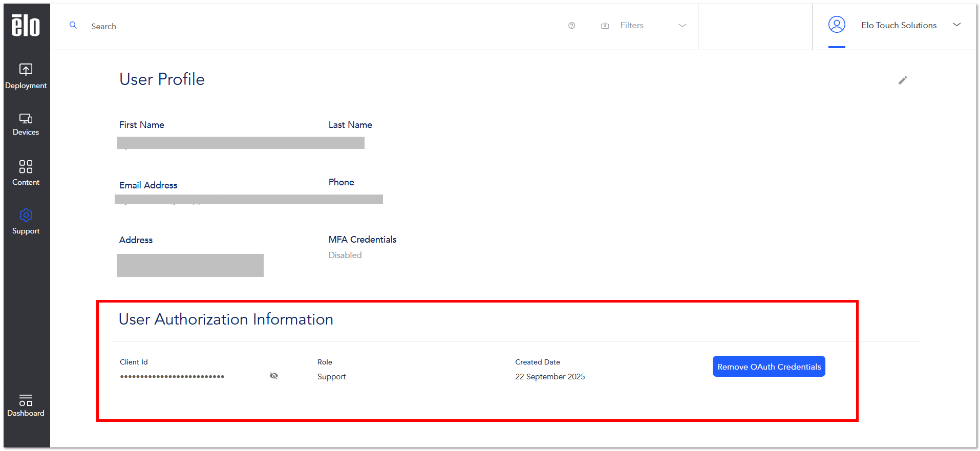This screenshot has width=980, height=451.
Task: Expand the Filters dropdown
Action: click(682, 26)
